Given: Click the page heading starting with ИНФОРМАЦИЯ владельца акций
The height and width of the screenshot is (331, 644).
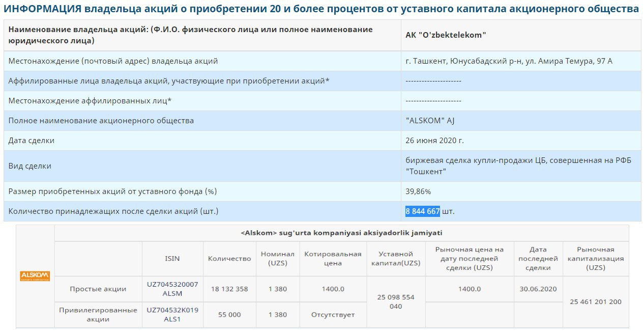Looking at the screenshot, I should pos(321,9).
